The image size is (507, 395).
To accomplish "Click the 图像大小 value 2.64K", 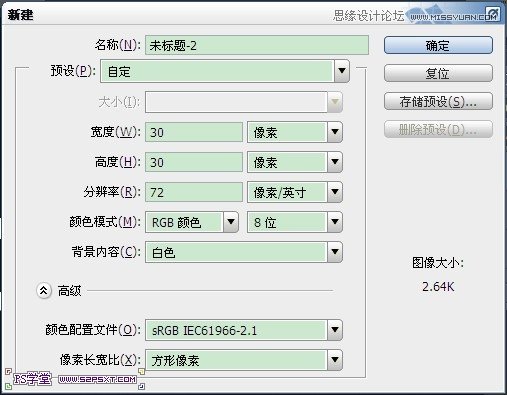I will tap(438, 287).
